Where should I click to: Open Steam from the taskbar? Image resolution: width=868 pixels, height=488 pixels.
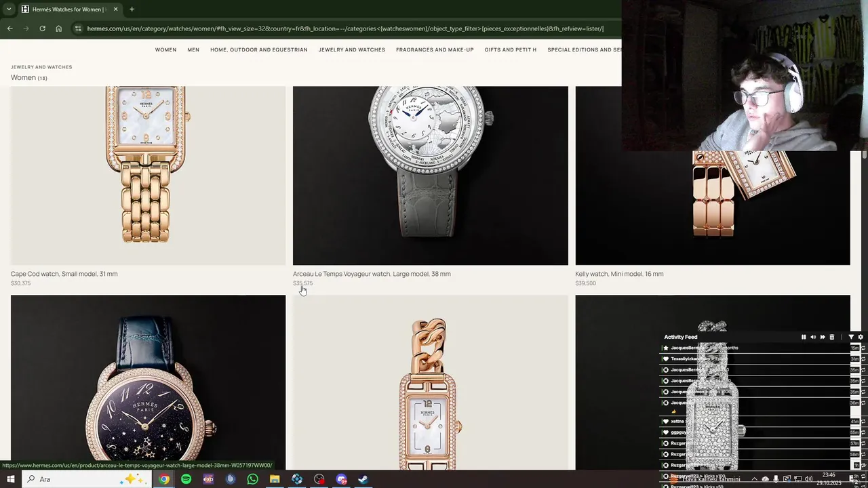pos(363,479)
